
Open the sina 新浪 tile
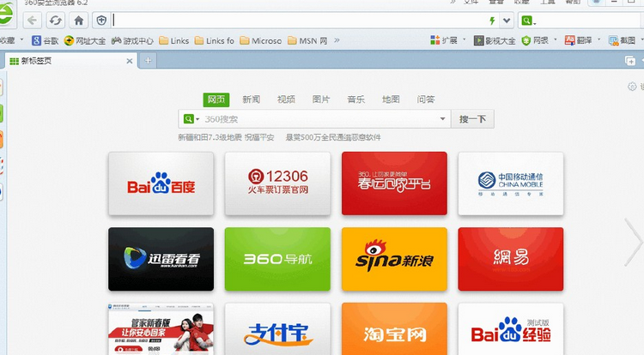[394, 259]
